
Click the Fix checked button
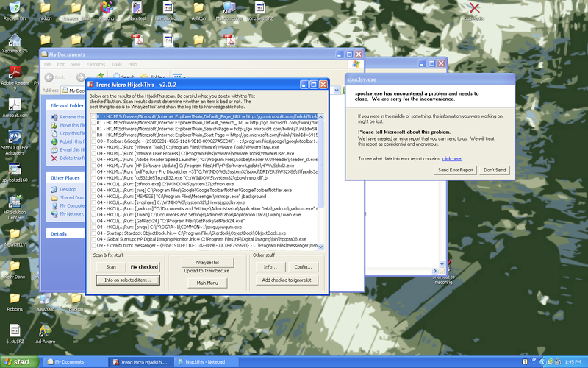(144, 267)
